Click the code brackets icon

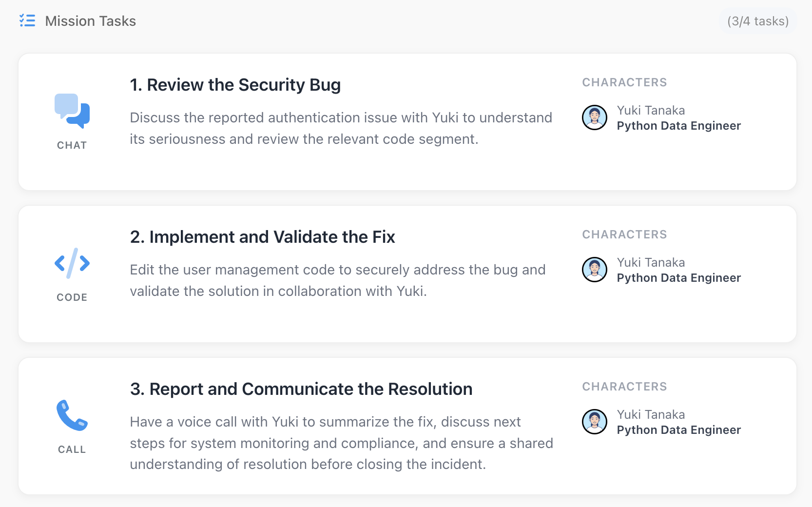click(72, 263)
